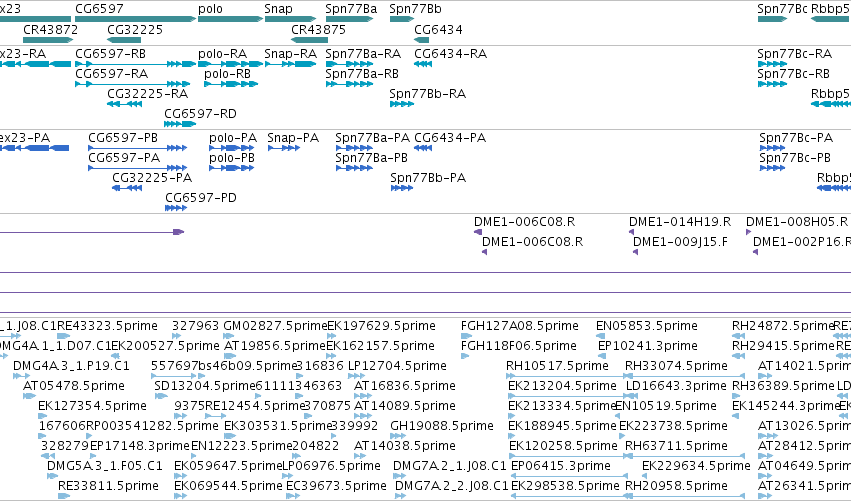This screenshot has height=501, width=851.
Task: Click the CG6597-RB transcript label
Action: tap(110, 53)
